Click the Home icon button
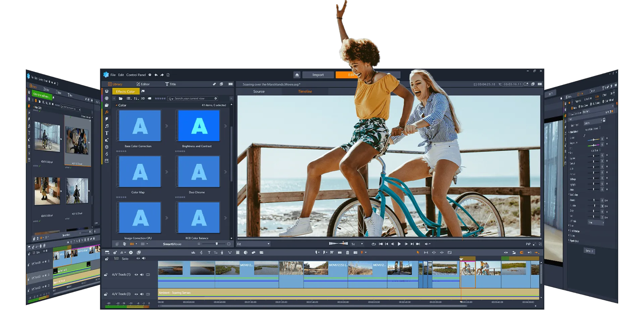Image resolution: width=644 pixels, height=319 pixels. click(x=297, y=75)
